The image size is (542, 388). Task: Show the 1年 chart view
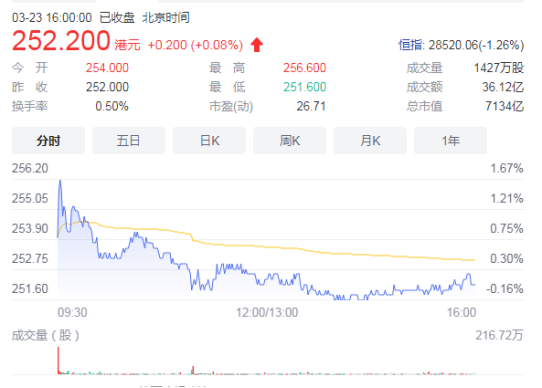450,140
